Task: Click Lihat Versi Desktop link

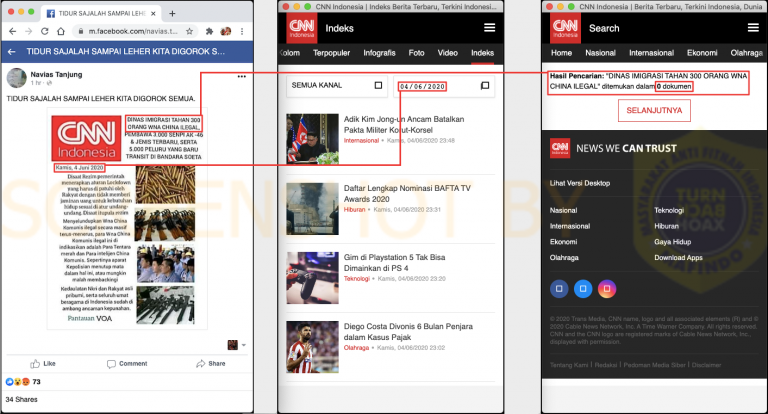Action: 580,183
